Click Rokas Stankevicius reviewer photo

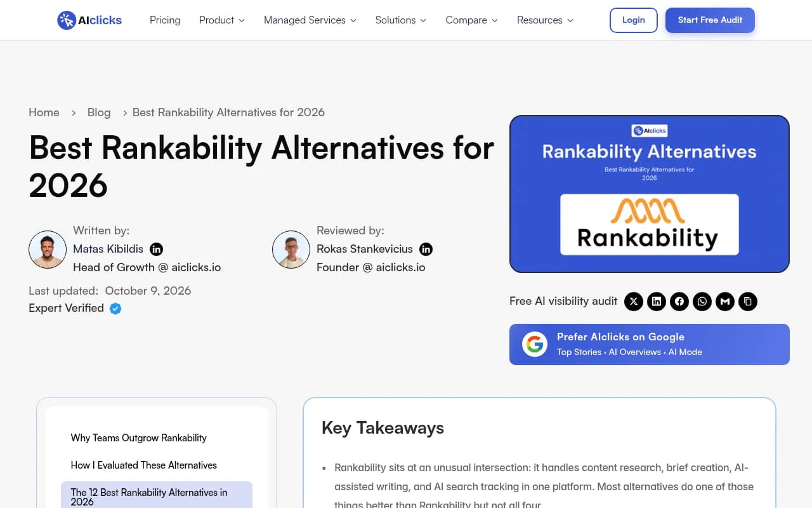click(291, 250)
